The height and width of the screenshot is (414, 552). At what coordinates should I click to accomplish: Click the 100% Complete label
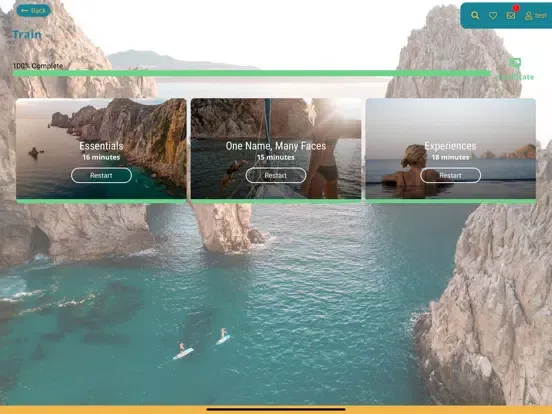[x=38, y=66]
